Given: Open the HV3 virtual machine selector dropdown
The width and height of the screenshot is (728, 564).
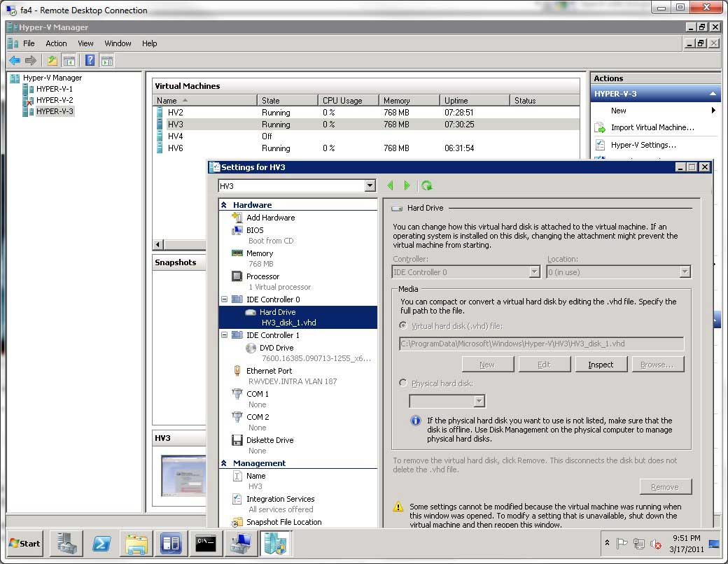Looking at the screenshot, I should pyautogui.click(x=370, y=185).
